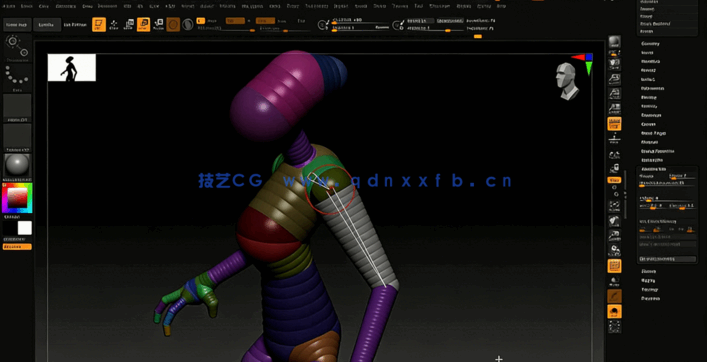
Task: Open the material sphere selector
Action: pyautogui.click(x=17, y=165)
